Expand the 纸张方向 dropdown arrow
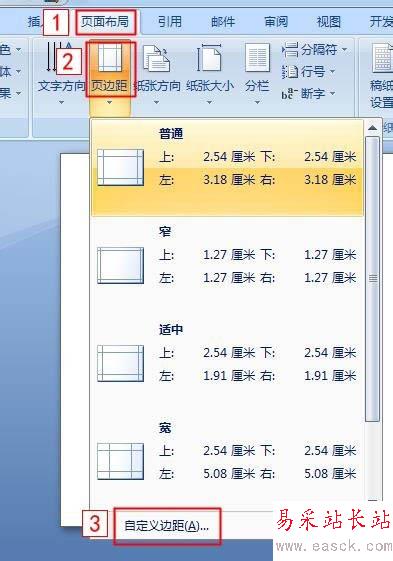Image resolution: width=393 pixels, height=561 pixels. tap(156, 102)
